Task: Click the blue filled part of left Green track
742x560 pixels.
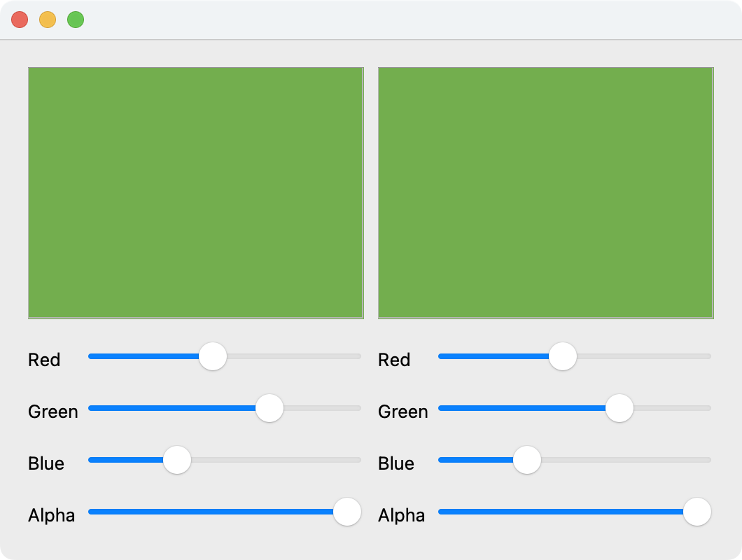Action: coord(172,408)
